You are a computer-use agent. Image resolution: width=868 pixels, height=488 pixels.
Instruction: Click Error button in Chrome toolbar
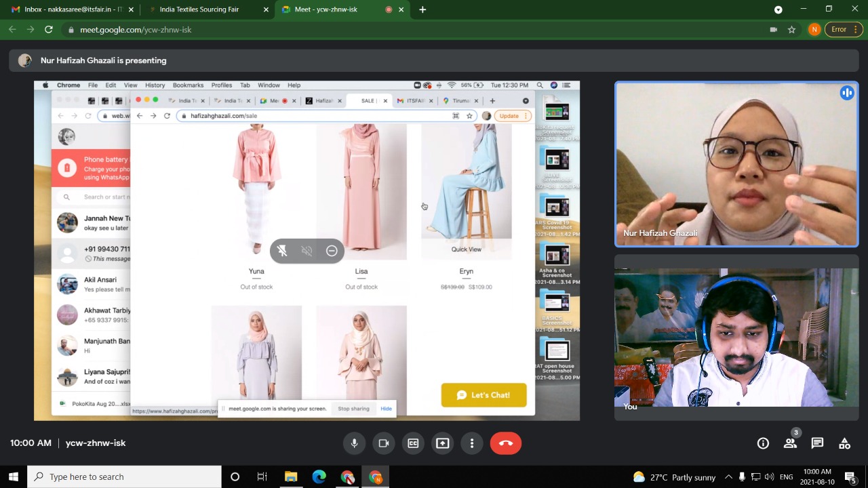(839, 30)
